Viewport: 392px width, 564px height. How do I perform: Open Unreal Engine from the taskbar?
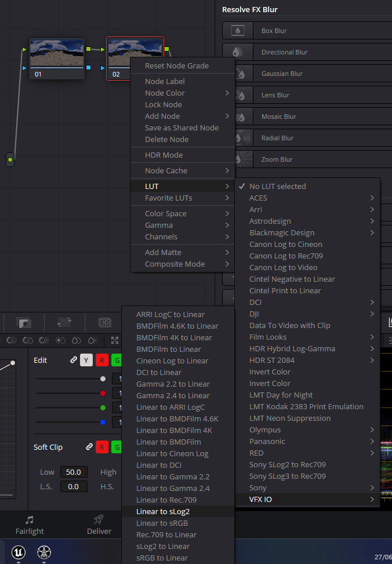pyautogui.click(x=19, y=552)
